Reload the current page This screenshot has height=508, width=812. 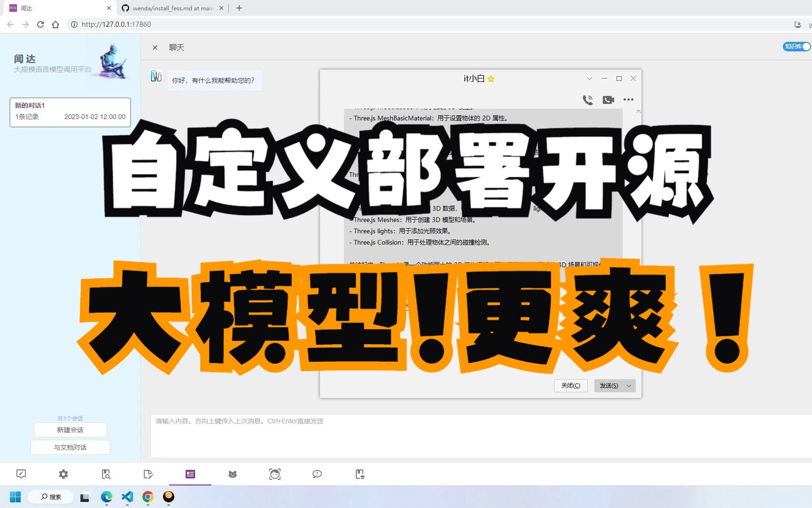(x=40, y=24)
